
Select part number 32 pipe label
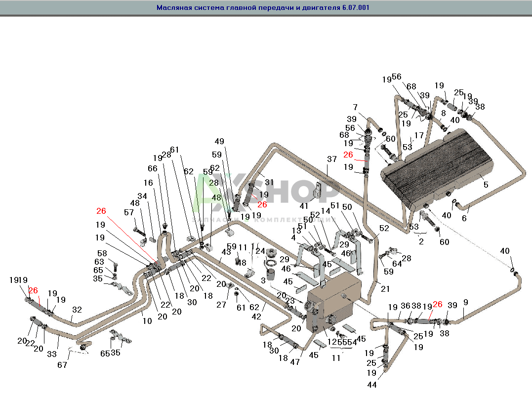coord(77,310)
